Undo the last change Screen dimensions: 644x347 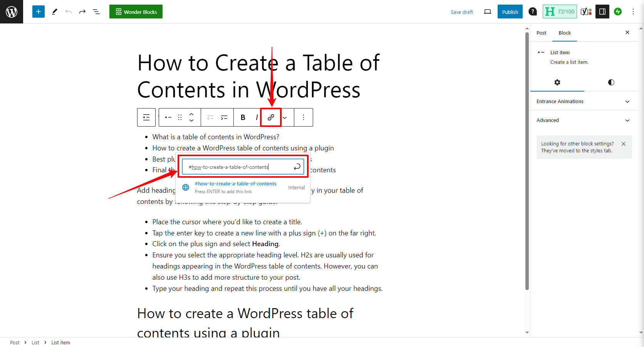(69, 12)
